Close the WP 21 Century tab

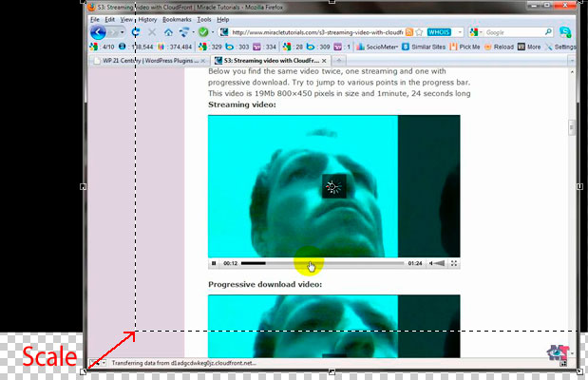click(x=203, y=61)
